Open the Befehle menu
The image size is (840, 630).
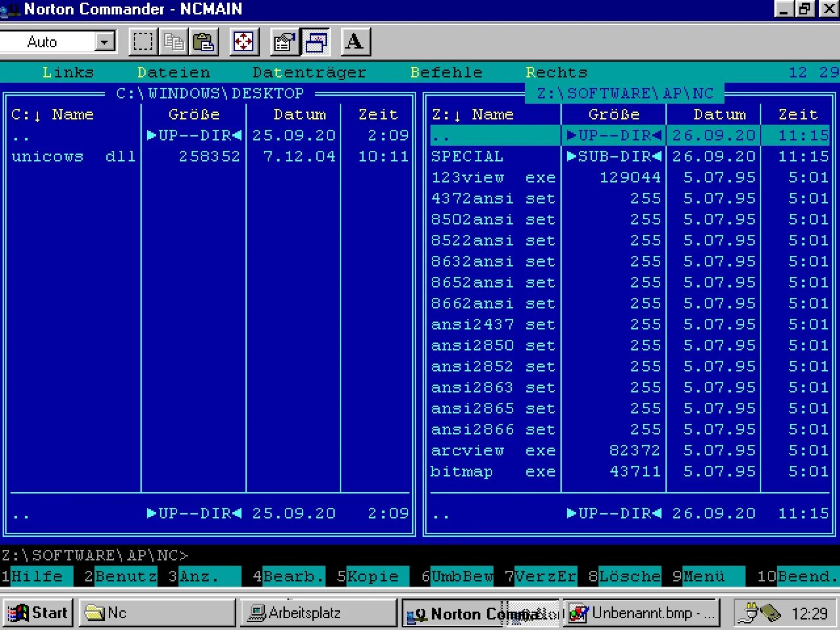tap(446, 72)
